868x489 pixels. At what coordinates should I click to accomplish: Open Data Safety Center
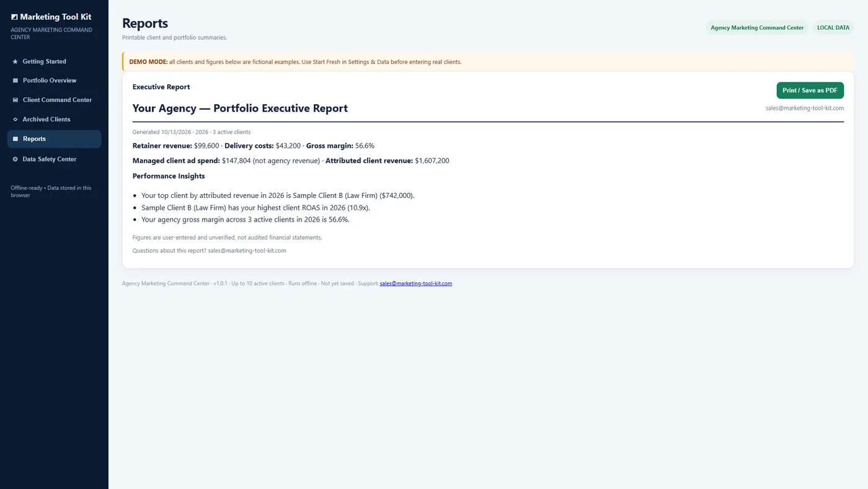coord(54,159)
